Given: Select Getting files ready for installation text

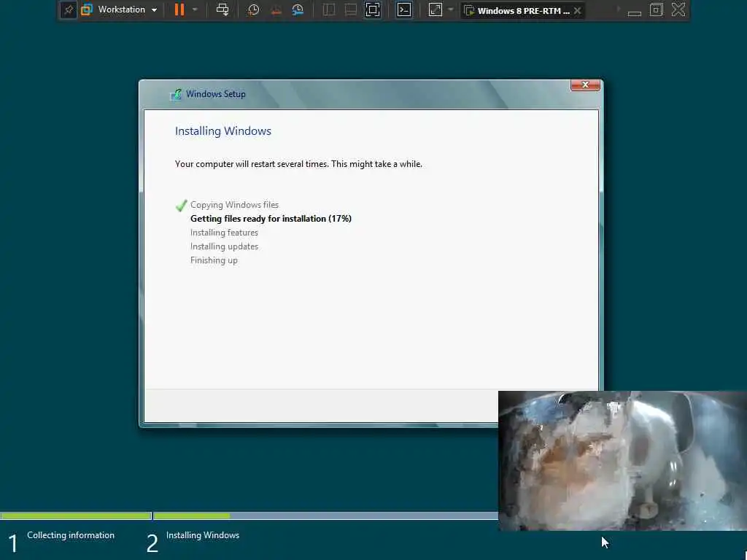Looking at the screenshot, I should [271, 219].
